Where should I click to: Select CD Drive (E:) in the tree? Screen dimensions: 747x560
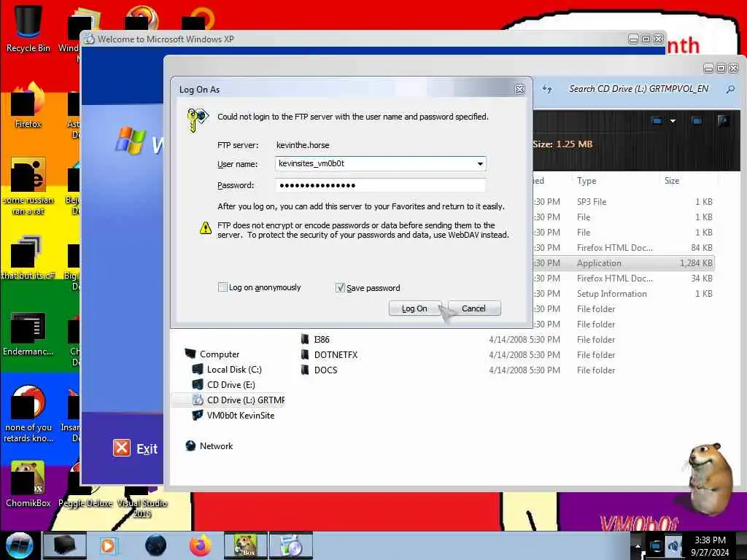(231, 385)
